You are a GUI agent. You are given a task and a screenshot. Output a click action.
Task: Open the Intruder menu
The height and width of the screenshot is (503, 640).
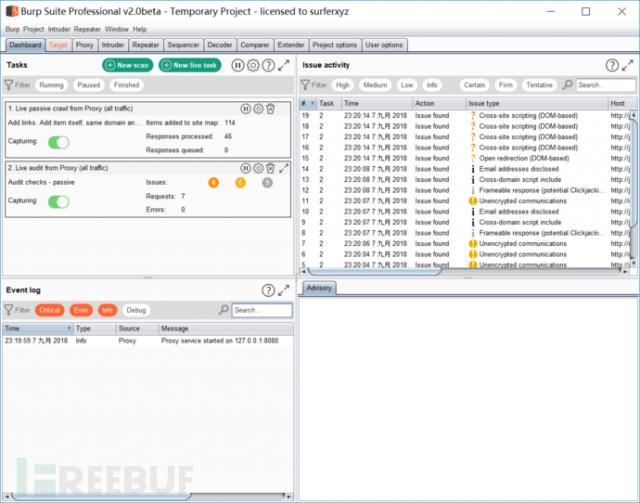[59, 29]
